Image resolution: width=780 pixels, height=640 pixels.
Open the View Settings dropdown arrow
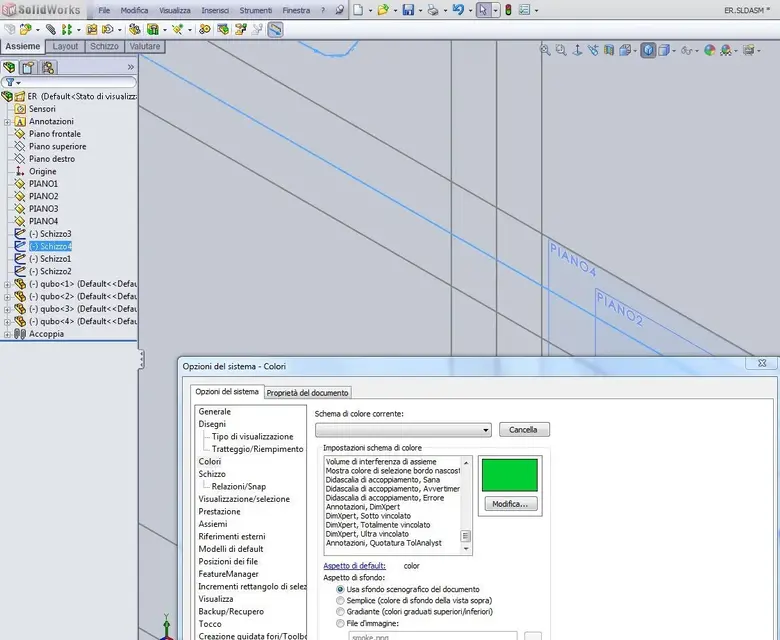point(759,50)
